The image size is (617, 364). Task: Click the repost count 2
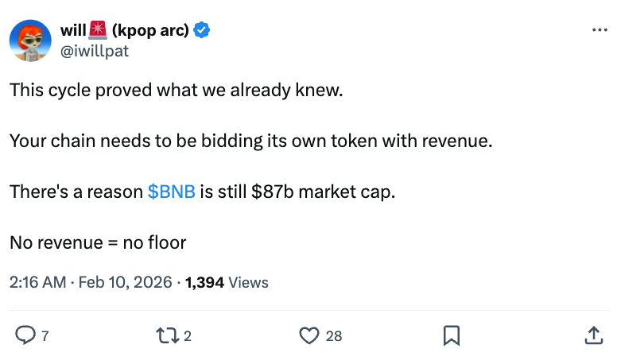tap(188, 336)
